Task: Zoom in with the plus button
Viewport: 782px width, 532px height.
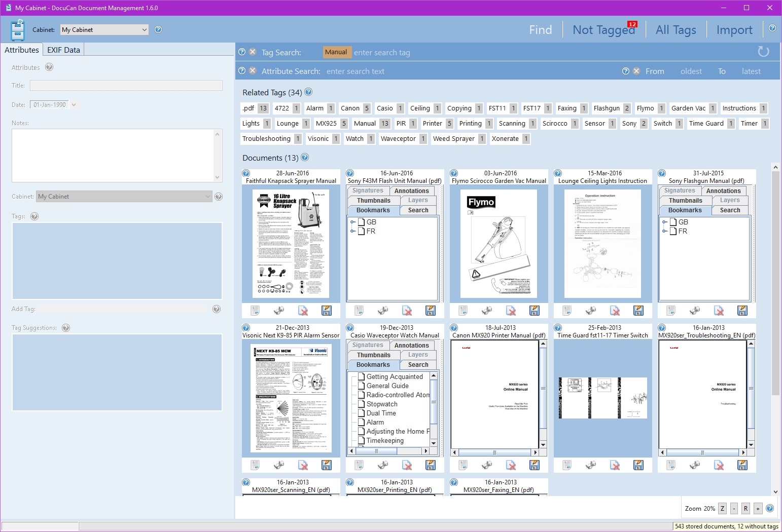Action: point(758,508)
